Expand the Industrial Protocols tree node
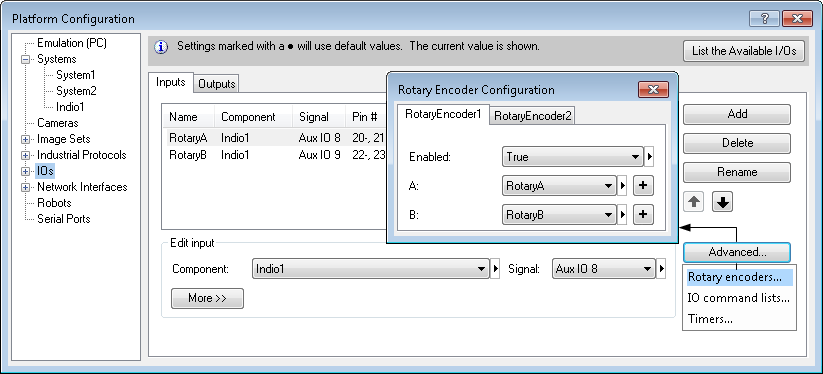Viewport: 823px width, 374px height. coord(25,155)
